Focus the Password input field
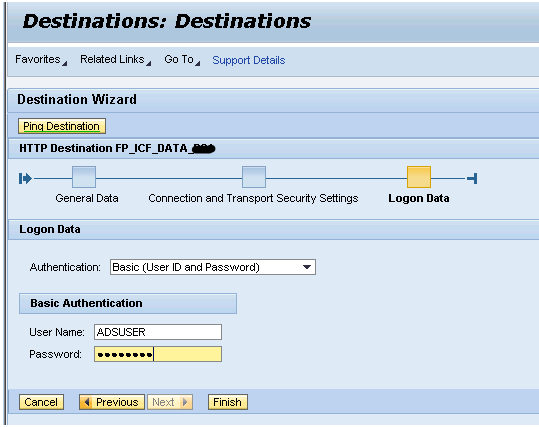539x427 pixels. pos(158,354)
